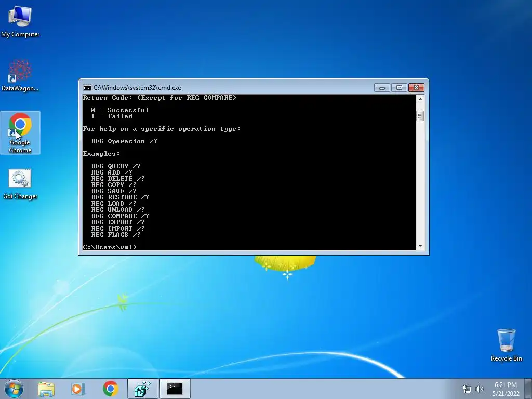Switch to Registry Editor in the taskbar

click(142, 389)
